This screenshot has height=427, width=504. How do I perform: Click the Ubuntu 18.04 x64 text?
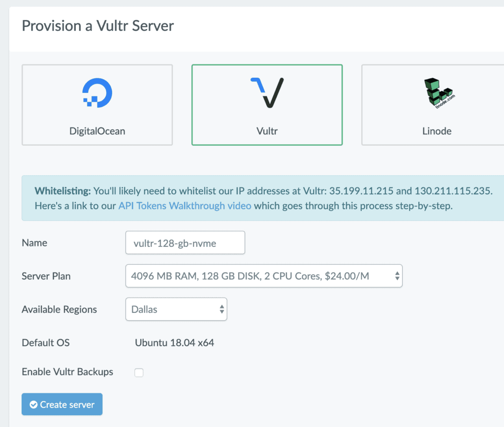click(175, 343)
